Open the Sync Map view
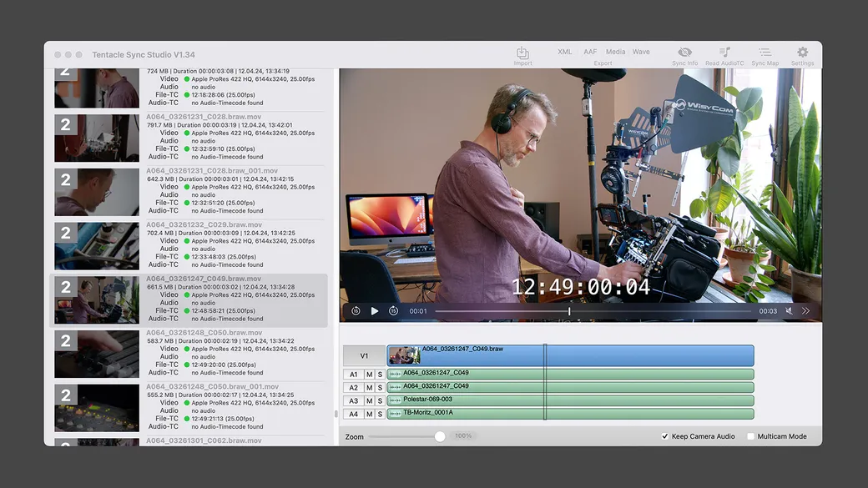The image size is (868, 488). pos(765,52)
